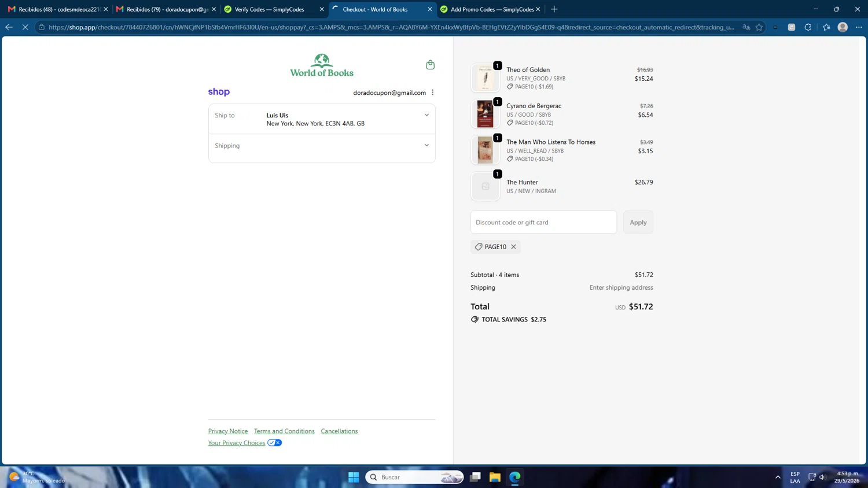Click the Subtotal · 4 items label
This screenshot has height=488, width=868.
click(495, 275)
